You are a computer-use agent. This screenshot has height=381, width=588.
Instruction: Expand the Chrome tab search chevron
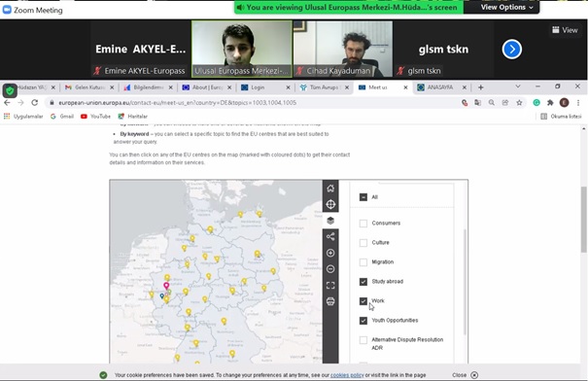[x=518, y=87]
